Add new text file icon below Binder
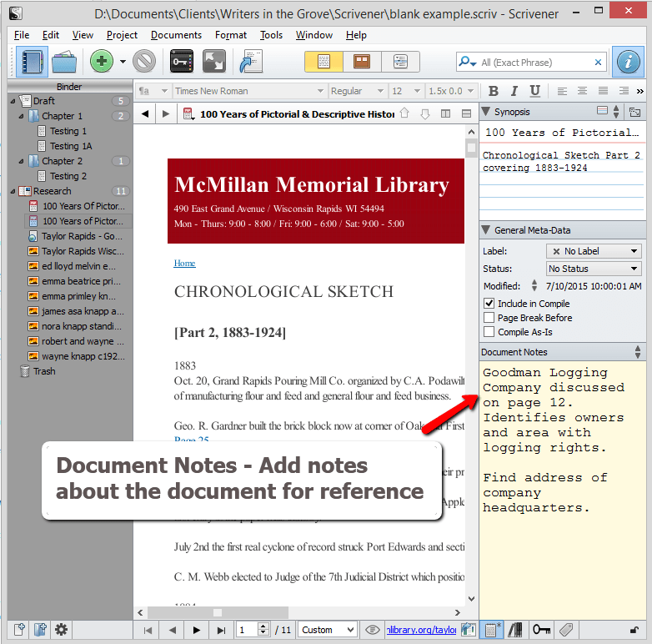The image size is (652, 644). pos(19,630)
